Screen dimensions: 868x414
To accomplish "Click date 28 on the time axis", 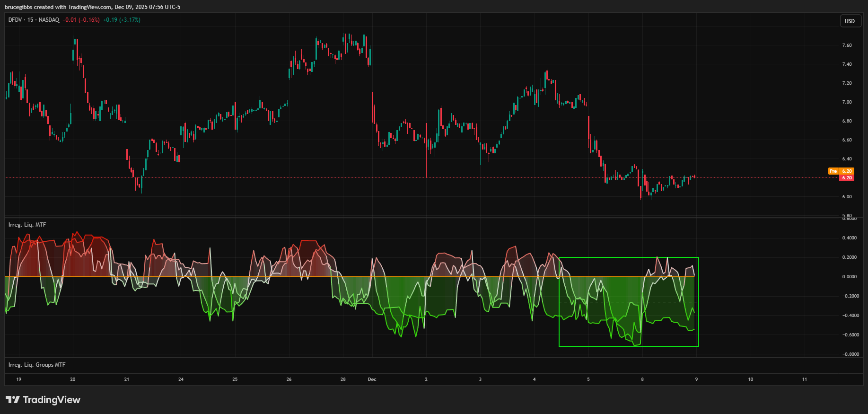I will click(x=343, y=379).
